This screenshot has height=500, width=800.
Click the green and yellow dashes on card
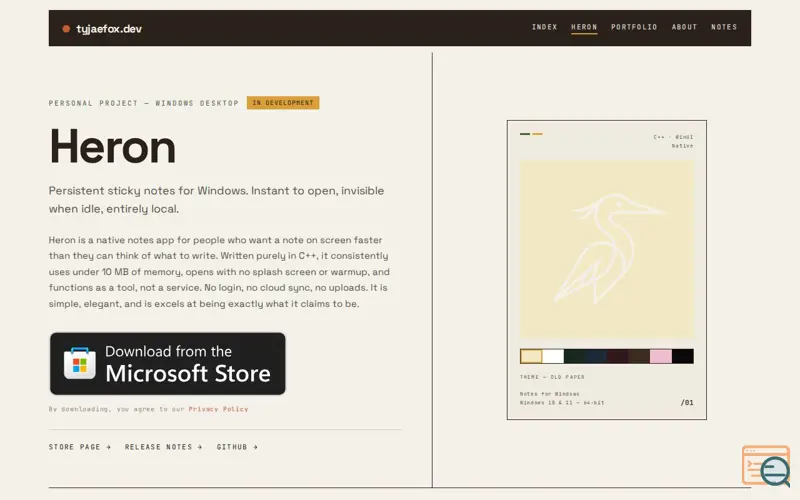coord(531,134)
